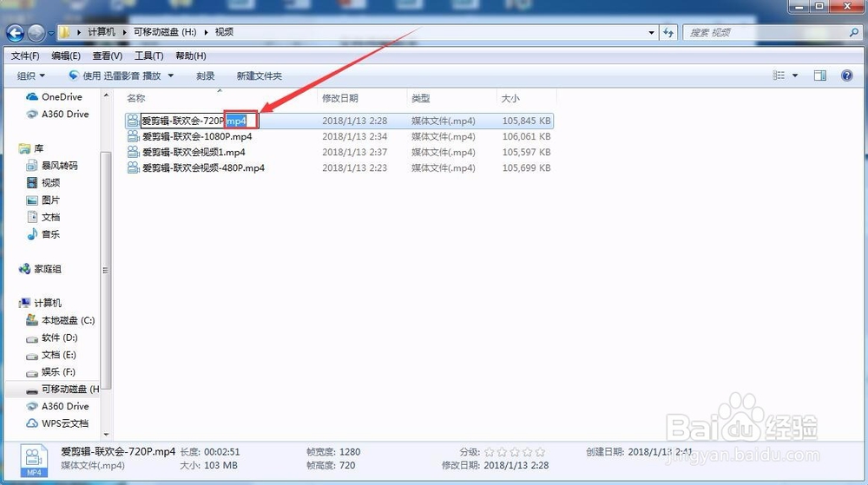Select 家庭组 in navigation pane
Image resolution: width=868 pixels, height=485 pixels.
(40, 269)
